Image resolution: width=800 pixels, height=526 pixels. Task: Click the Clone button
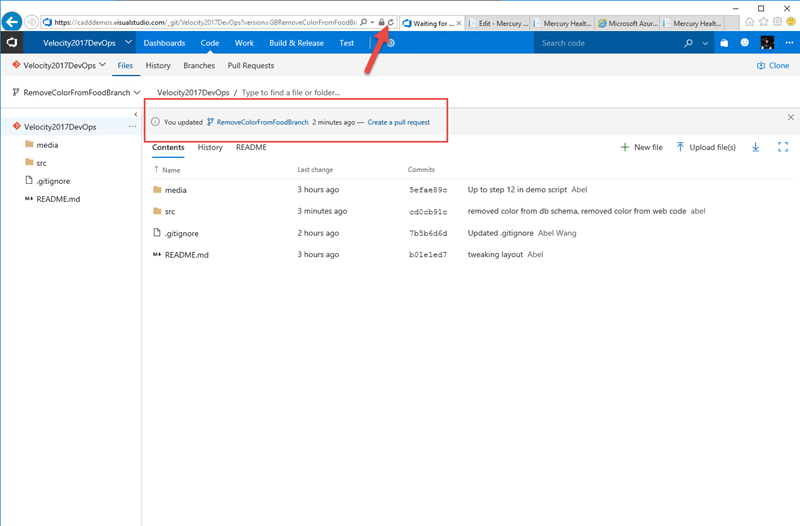click(773, 65)
